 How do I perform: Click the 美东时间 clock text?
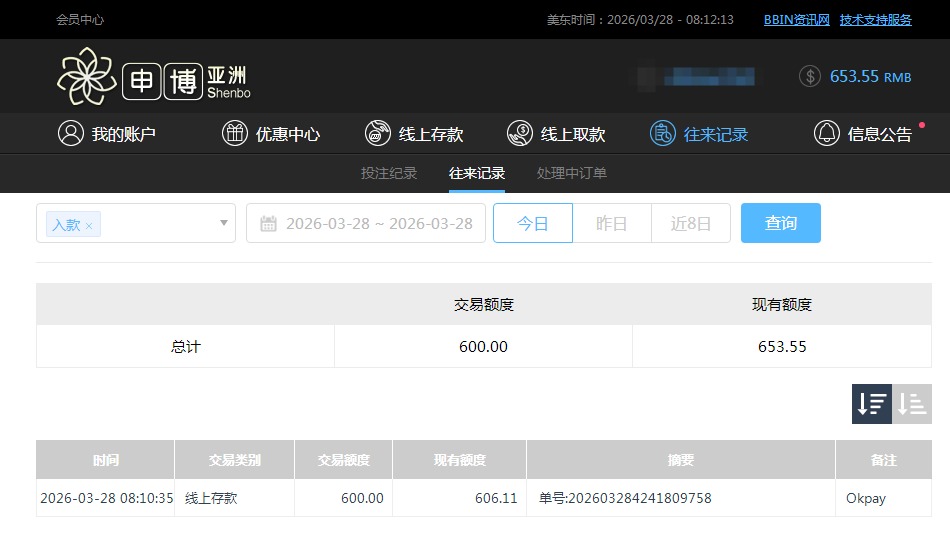[x=640, y=19]
